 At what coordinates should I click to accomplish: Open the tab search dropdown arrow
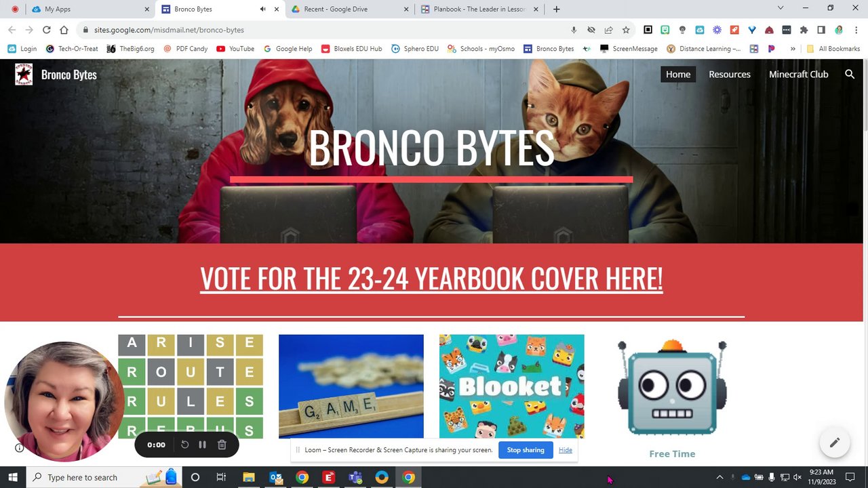(781, 9)
